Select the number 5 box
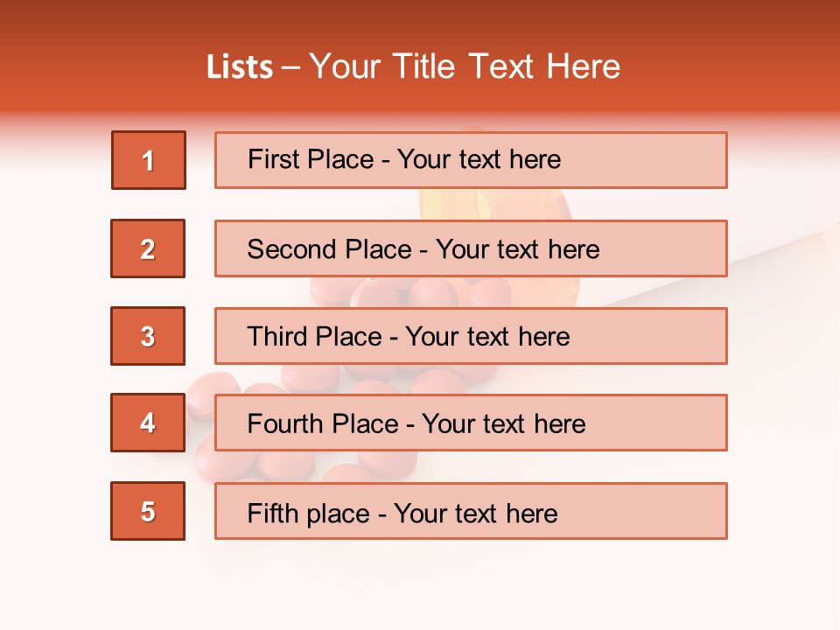Screen dimensions: 840x630 (148, 511)
